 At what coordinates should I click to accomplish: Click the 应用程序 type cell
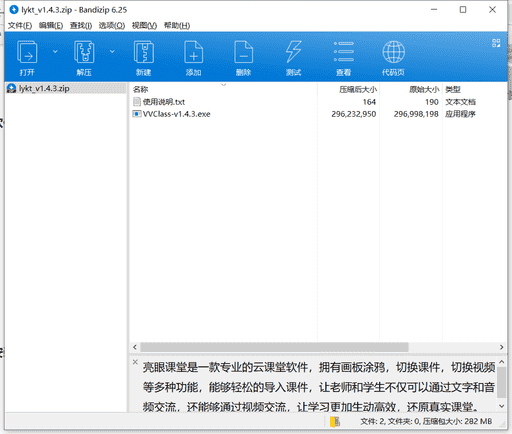(460, 114)
